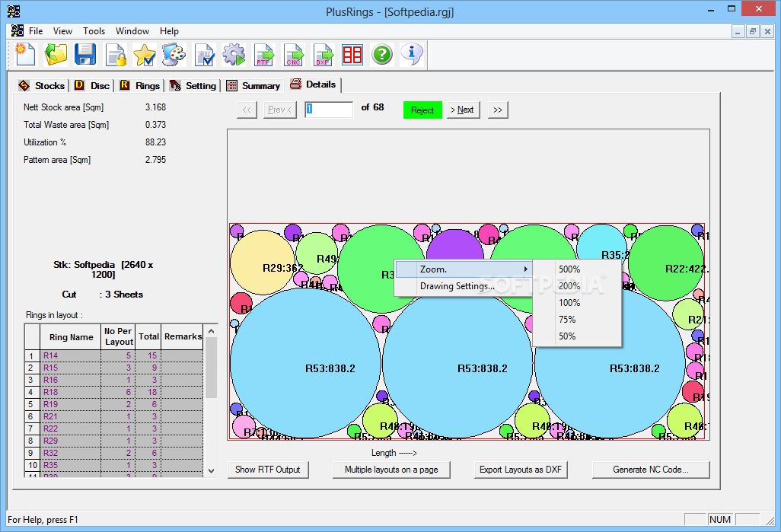Open the File menu
The image size is (781, 532).
(x=36, y=31)
